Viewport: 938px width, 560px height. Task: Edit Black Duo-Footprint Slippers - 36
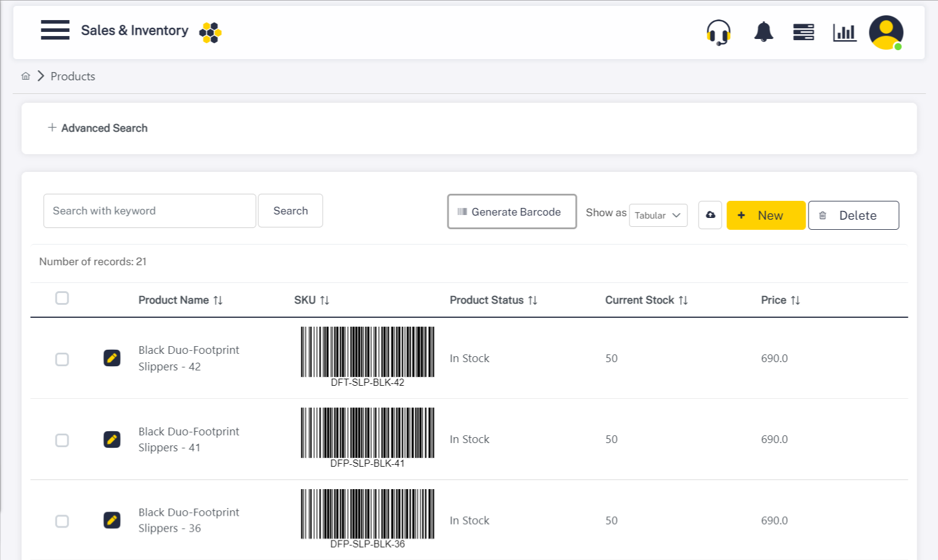[112, 520]
